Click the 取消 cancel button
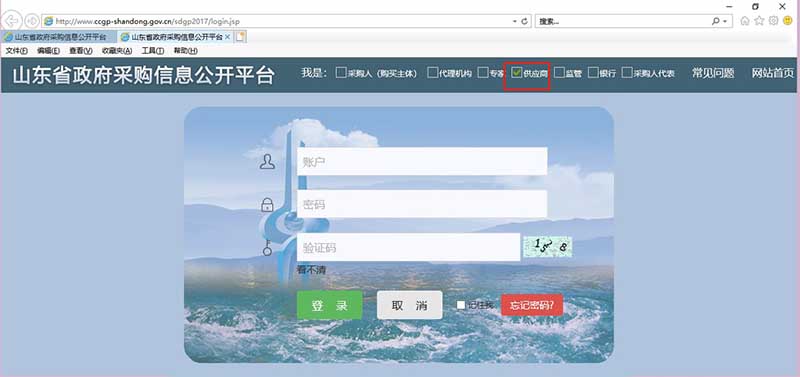 coord(410,306)
